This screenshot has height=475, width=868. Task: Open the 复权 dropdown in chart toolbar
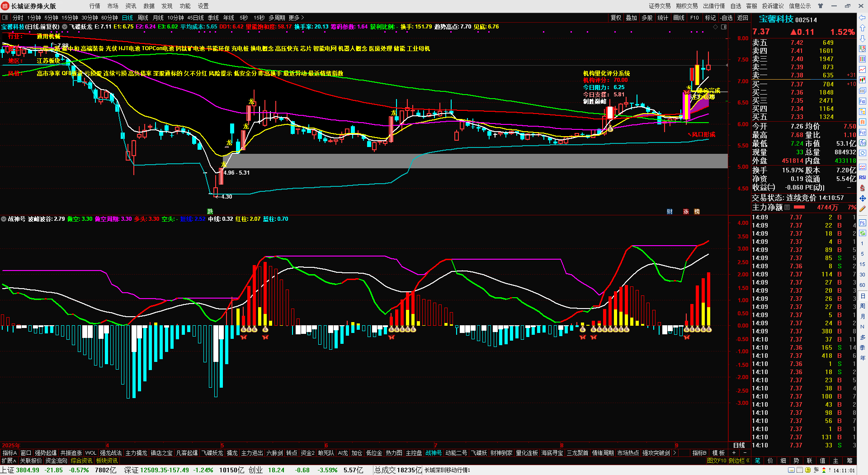pos(616,18)
